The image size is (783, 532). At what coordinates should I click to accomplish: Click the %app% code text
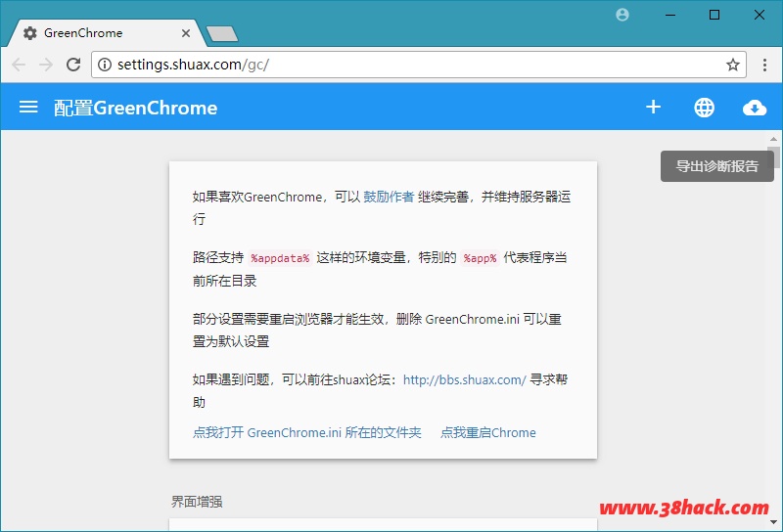(480, 258)
